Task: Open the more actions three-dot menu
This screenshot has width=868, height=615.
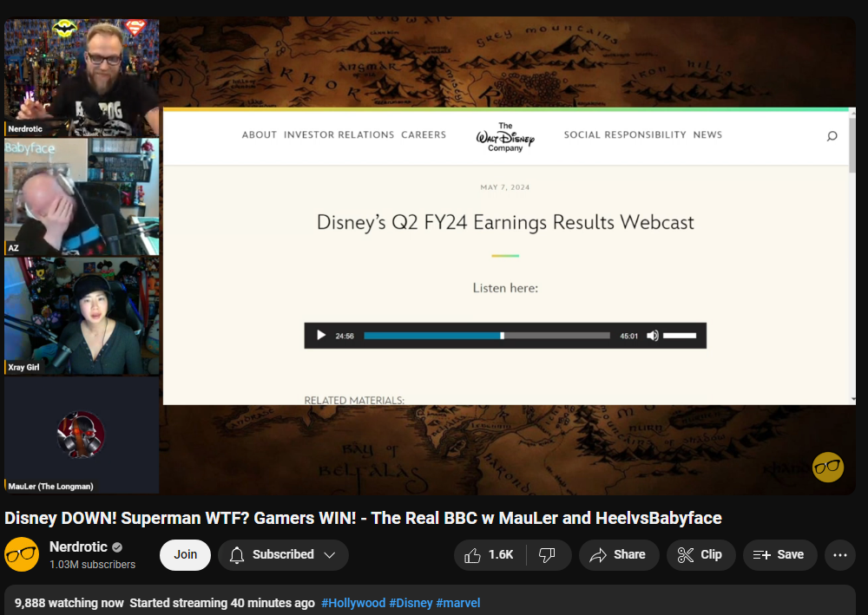Action: tap(839, 555)
